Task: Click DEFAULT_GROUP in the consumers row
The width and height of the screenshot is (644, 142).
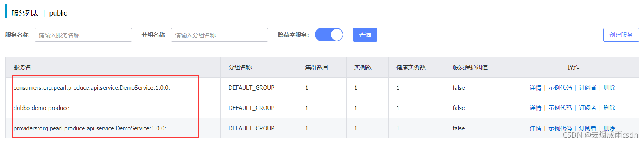Action: point(252,88)
